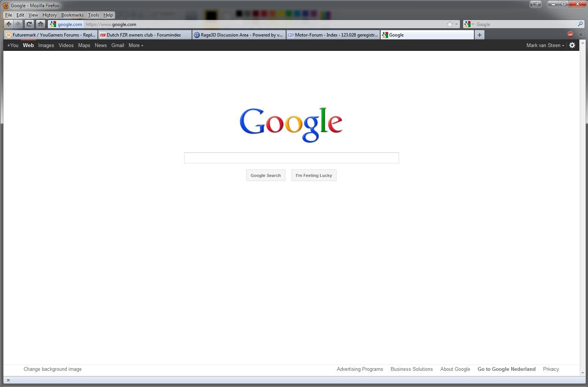The width and height of the screenshot is (588, 387).
Task: Click the main Google search box
Action: (291, 158)
